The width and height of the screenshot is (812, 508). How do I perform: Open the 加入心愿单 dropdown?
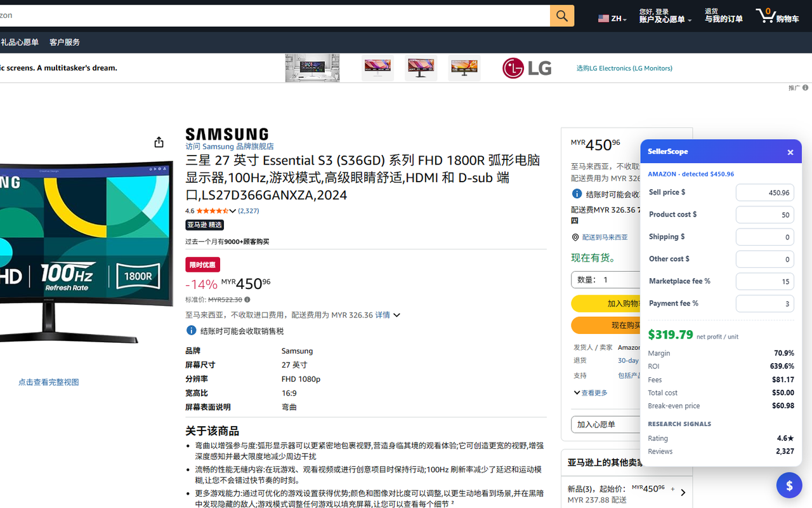click(x=606, y=424)
